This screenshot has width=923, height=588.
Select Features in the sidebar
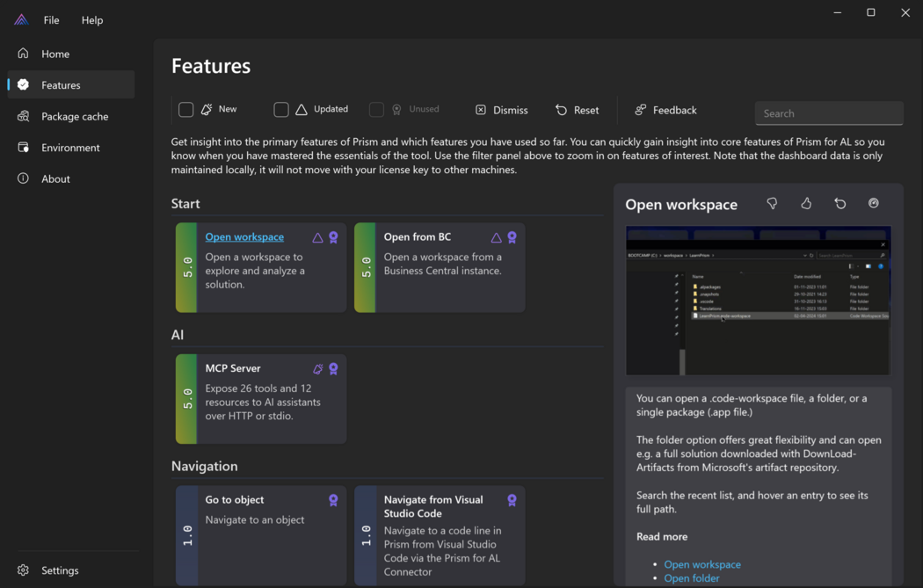point(70,84)
